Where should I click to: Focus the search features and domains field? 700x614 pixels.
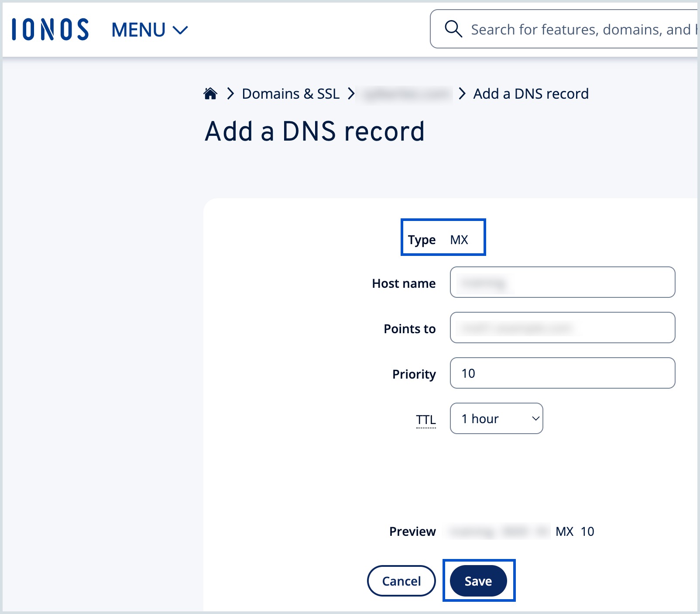click(580, 30)
